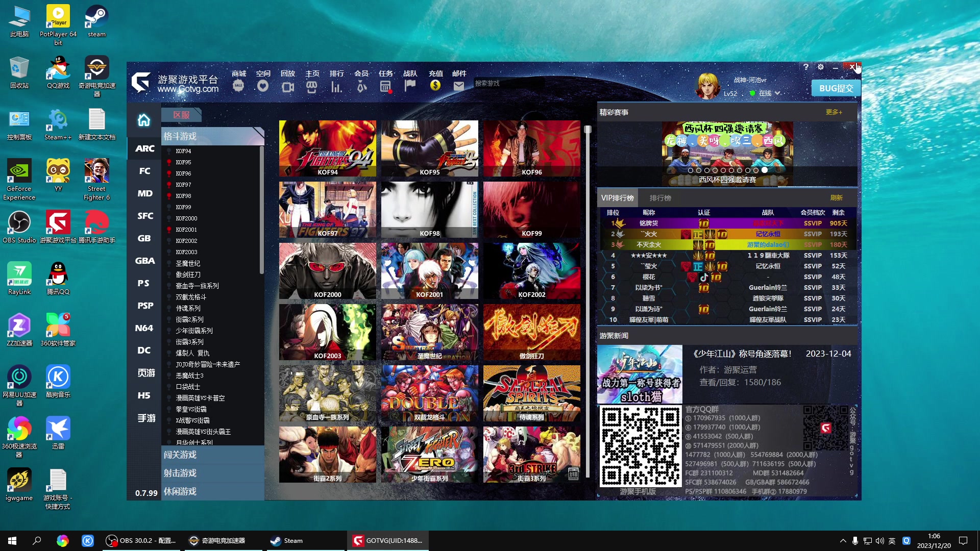Viewport: 980px width, 551px height.
Task: Open GeForce Experience desktop icon
Action: pyautogui.click(x=19, y=179)
